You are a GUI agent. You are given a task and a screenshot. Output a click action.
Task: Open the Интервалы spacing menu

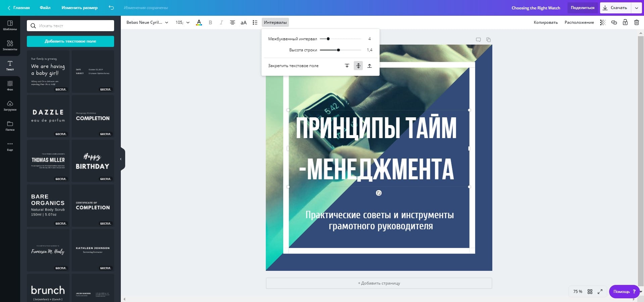(275, 22)
